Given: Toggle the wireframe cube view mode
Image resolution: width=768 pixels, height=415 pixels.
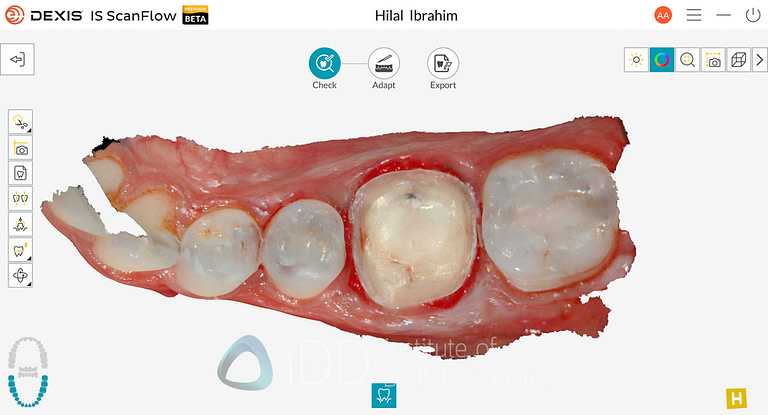Looking at the screenshot, I should tap(739, 60).
